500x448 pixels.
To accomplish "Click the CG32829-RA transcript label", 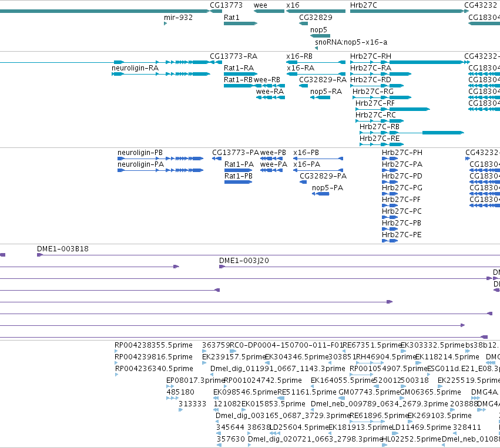I will click(x=323, y=80).
